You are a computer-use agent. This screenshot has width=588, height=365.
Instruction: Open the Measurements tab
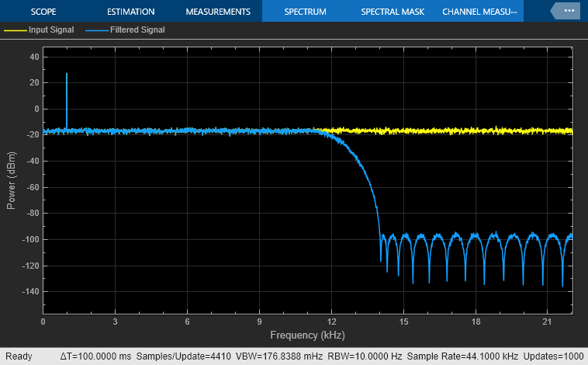coord(218,12)
